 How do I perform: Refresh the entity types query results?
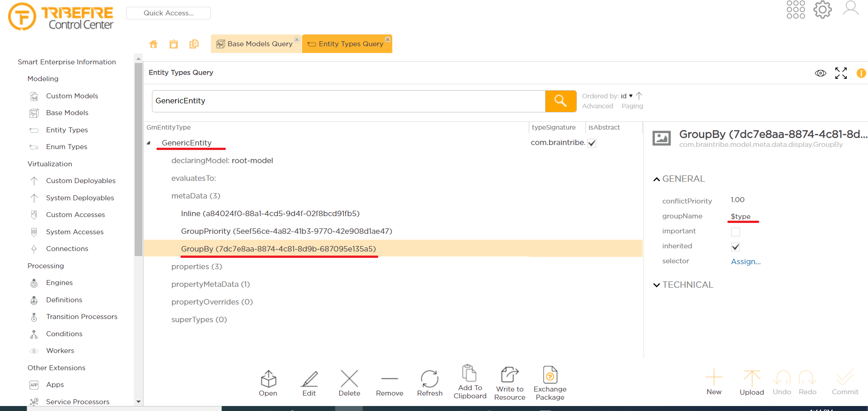click(x=429, y=383)
